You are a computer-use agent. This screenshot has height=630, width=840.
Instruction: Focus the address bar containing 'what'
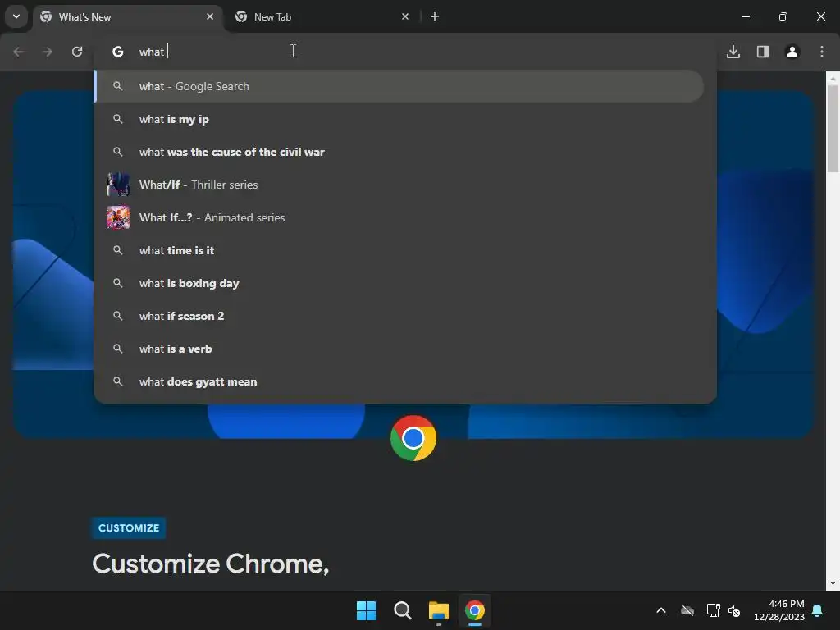pos(405,52)
